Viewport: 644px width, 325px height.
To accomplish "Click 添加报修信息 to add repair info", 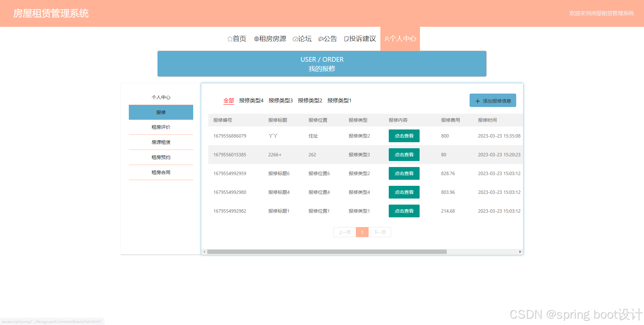I will (x=493, y=100).
